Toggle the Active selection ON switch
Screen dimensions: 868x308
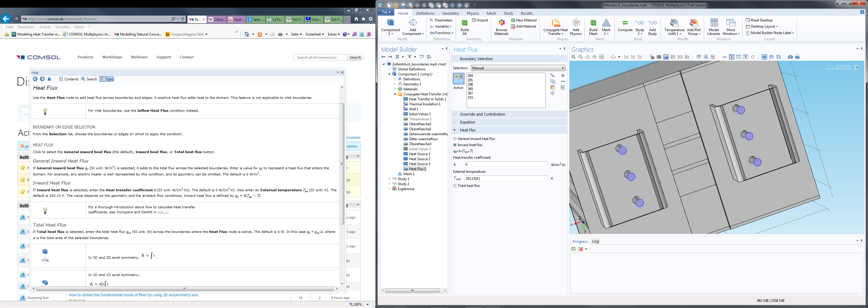[459, 79]
